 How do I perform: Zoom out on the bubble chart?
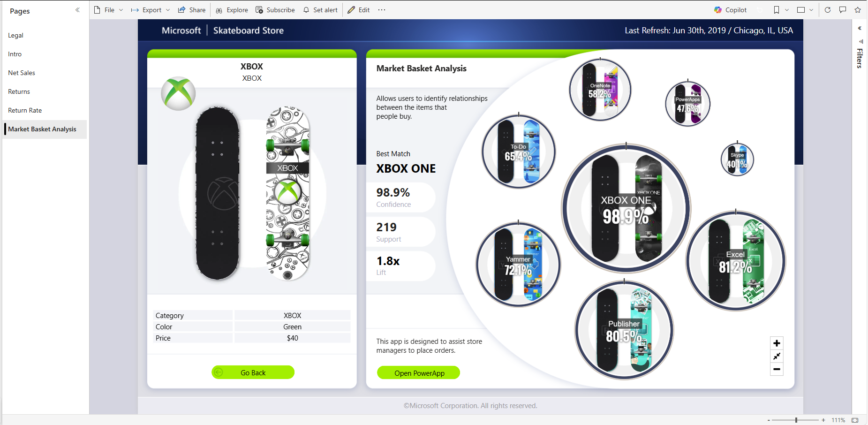[777, 370]
